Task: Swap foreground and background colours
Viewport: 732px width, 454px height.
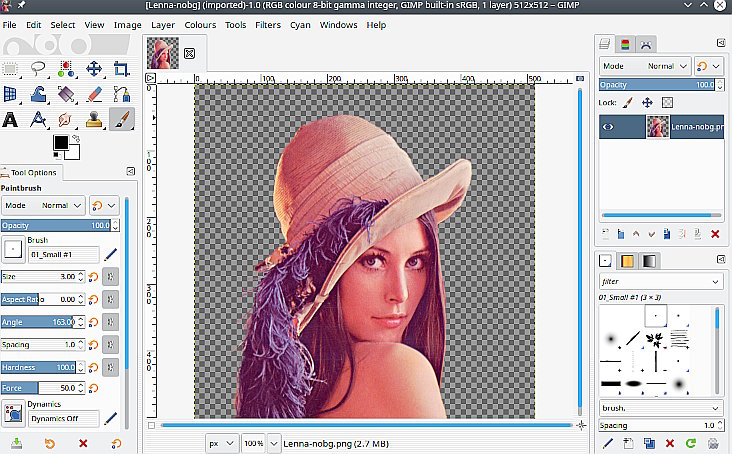Action: click(76, 139)
